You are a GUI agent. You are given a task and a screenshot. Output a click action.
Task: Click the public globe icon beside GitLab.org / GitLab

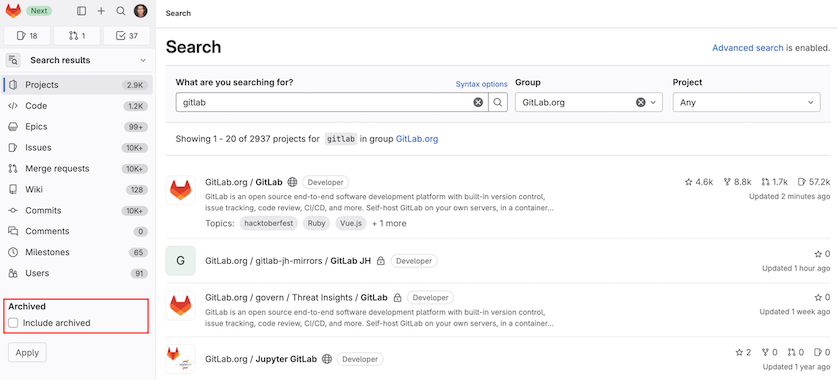292,182
